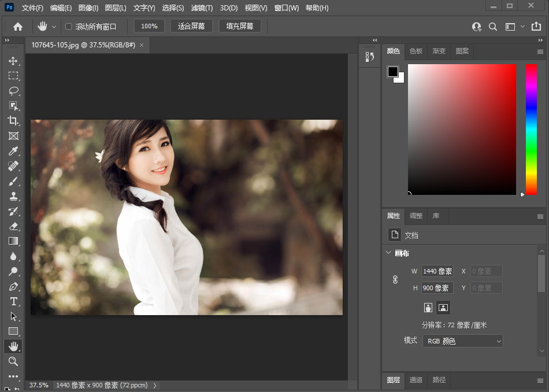This screenshot has width=549, height=392.
Task: Select the Crop tool
Action: point(13,121)
